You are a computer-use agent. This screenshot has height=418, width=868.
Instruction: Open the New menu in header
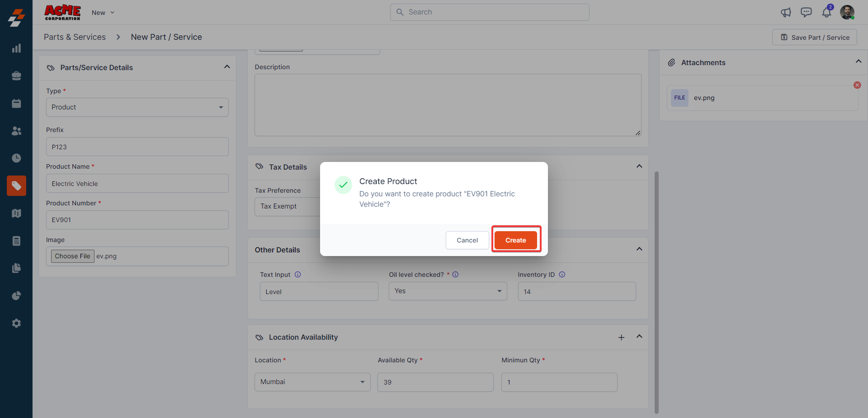(103, 13)
